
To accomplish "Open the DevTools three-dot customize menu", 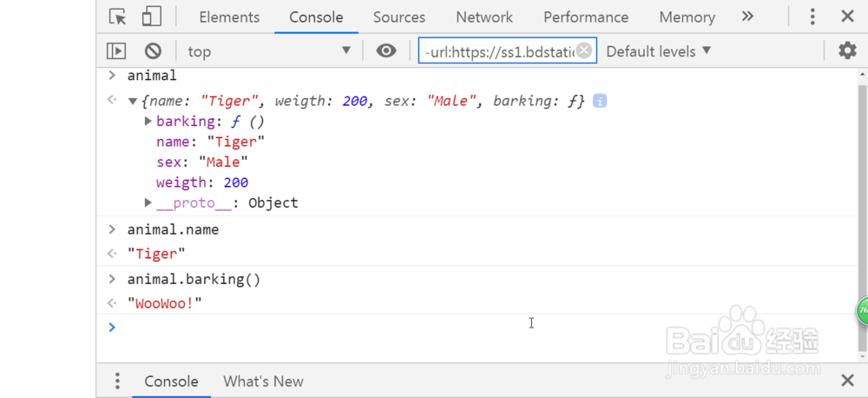I will 812,17.
